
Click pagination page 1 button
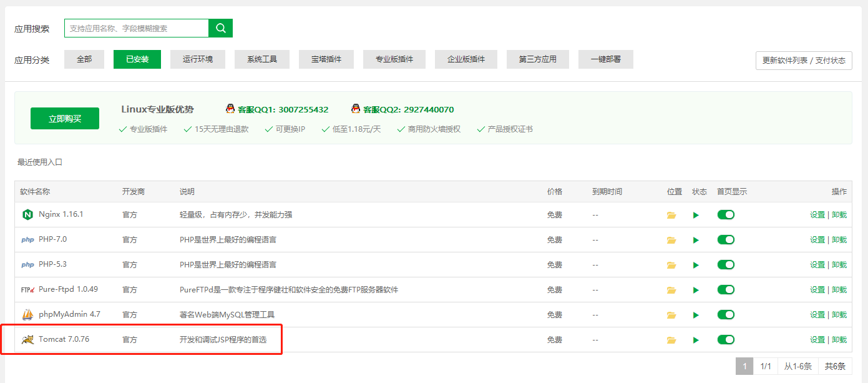(x=744, y=366)
